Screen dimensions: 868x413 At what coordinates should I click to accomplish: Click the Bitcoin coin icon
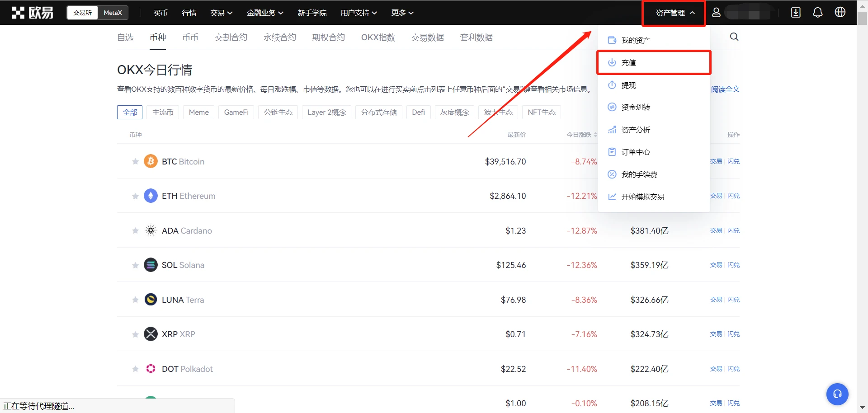click(x=151, y=161)
